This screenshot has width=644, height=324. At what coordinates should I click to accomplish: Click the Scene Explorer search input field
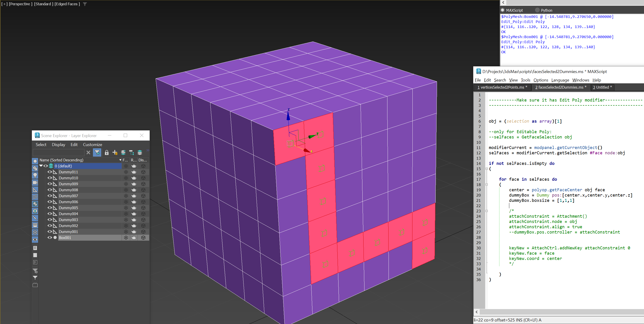tap(59, 152)
